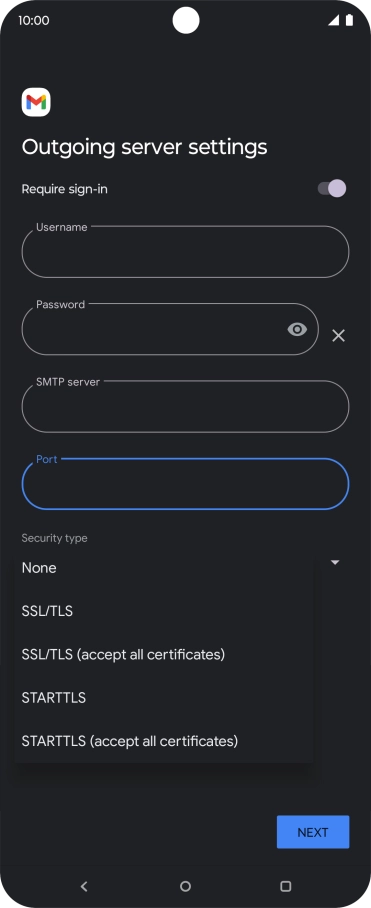Focus the Username input field
371x908 pixels.
185,252
